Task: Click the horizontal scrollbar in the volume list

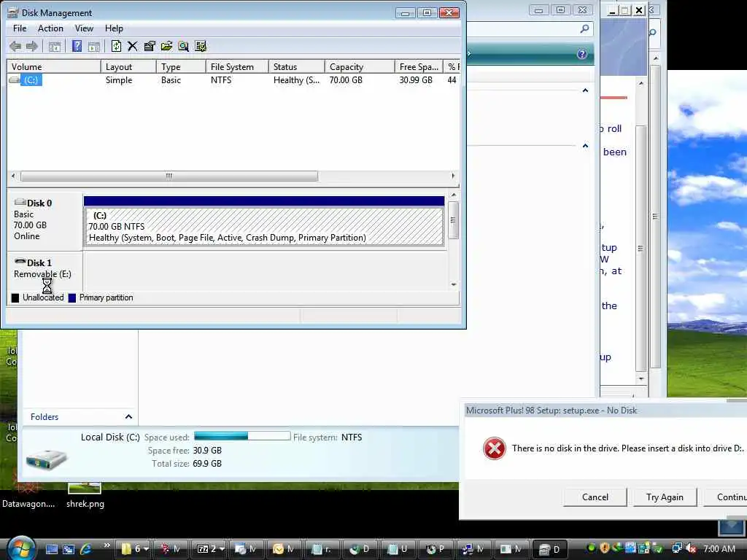Action: 169,176
